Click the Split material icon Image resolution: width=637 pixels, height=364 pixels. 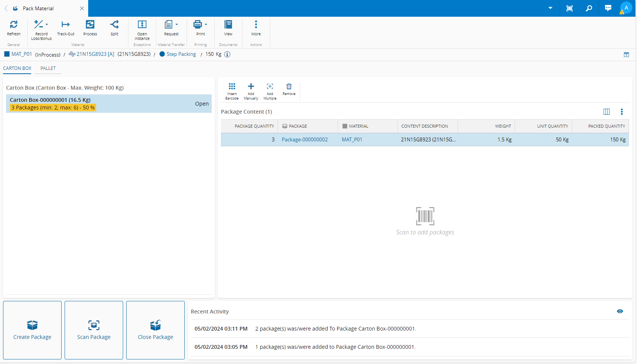[114, 25]
